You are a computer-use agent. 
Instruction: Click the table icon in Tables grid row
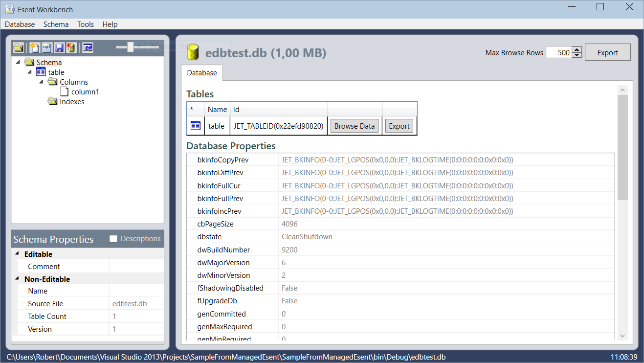click(196, 126)
